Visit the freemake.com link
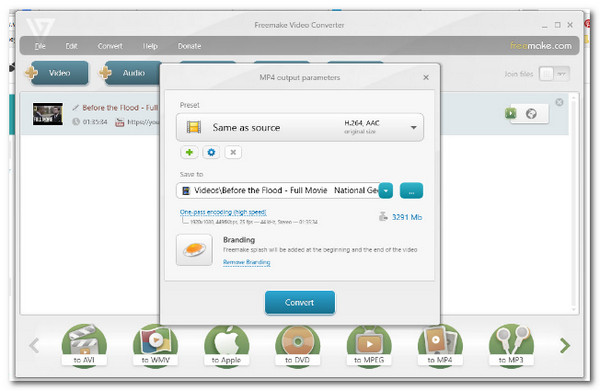Screen dimensions: 600x391 541,46
